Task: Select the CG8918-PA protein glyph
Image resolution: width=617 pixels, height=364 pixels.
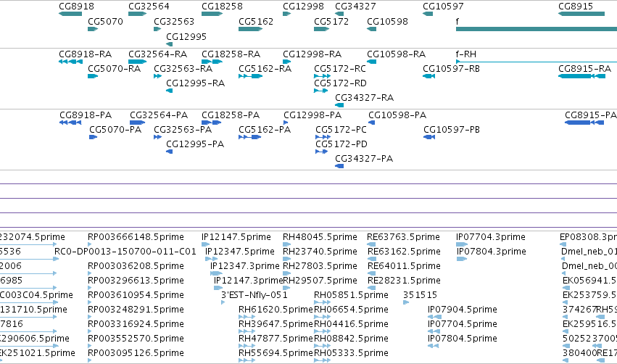Action: coord(70,123)
